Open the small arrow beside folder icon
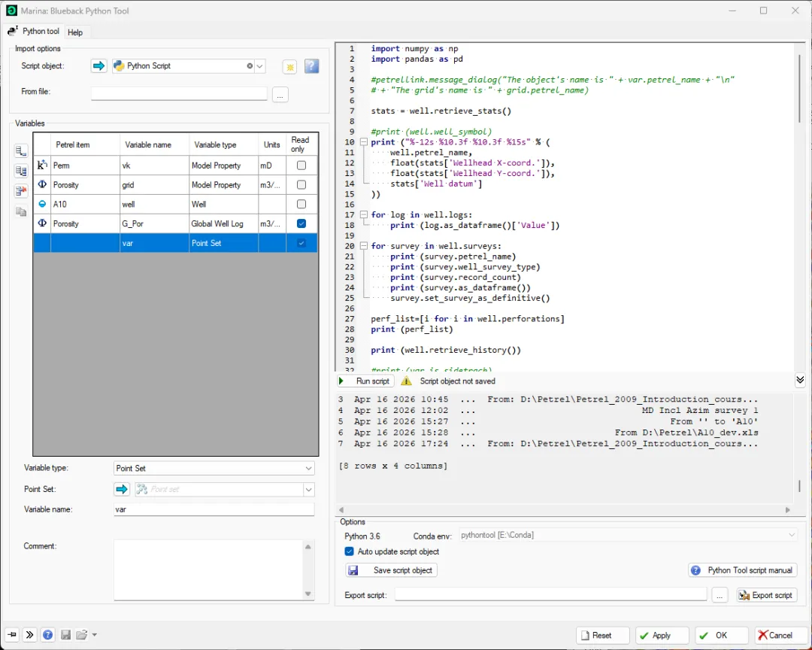The height and width of the screenshot is (650, 812). click(94, 634)
